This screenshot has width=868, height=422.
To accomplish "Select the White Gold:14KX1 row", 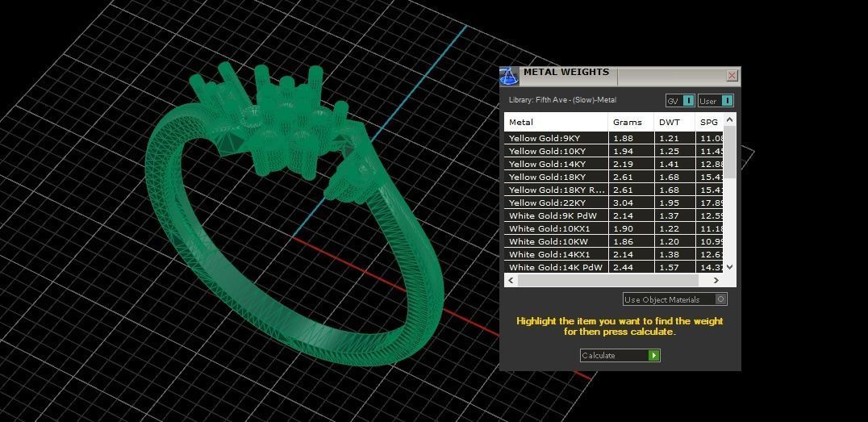I will point(613,255).
